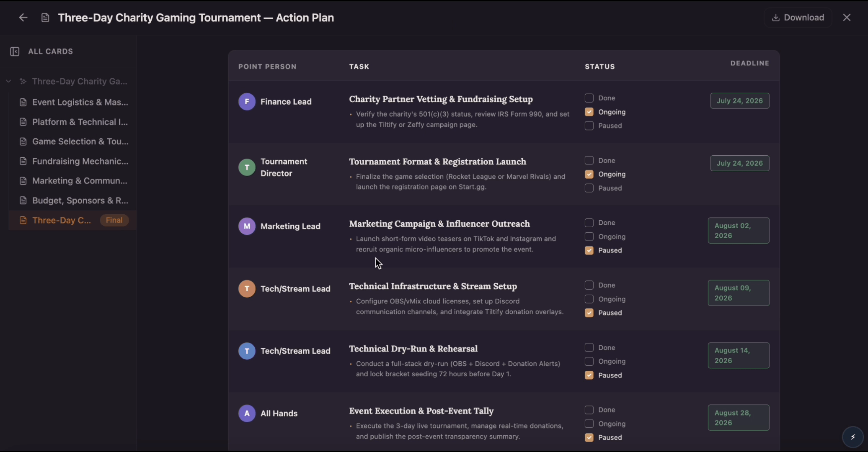Check Done for Marketing Campaign task

pos(589,223)
